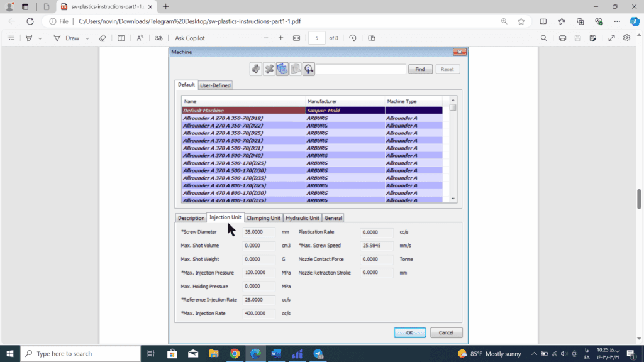Print the PDF document
The width and height of the screenshot is (644, 362).
coord(562,38)
